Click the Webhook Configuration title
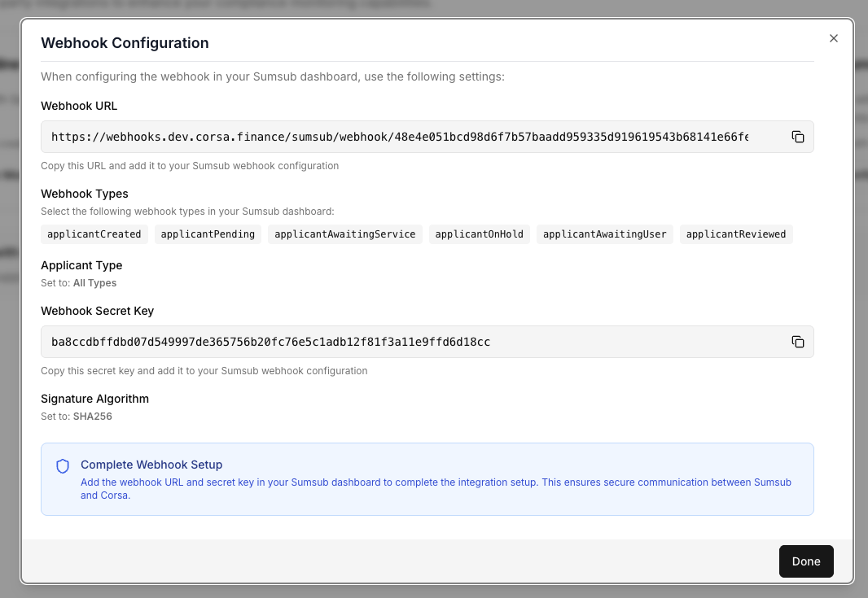The image size is (868, 598). pyautogui.click(x=125, y=43)
